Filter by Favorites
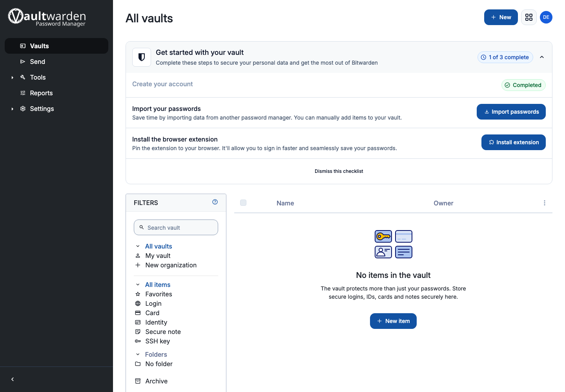This screenshot has height=392, width=565. pos(159,294)
